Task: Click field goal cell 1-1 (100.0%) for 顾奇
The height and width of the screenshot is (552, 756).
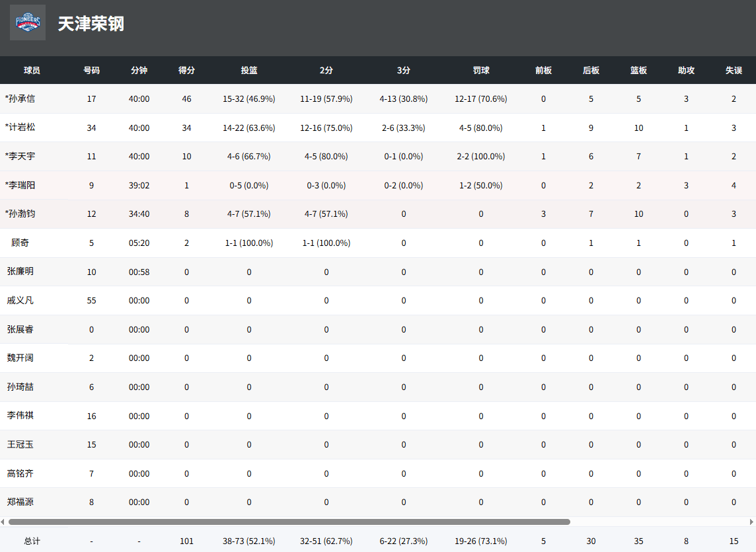Action: pos(248,243)
